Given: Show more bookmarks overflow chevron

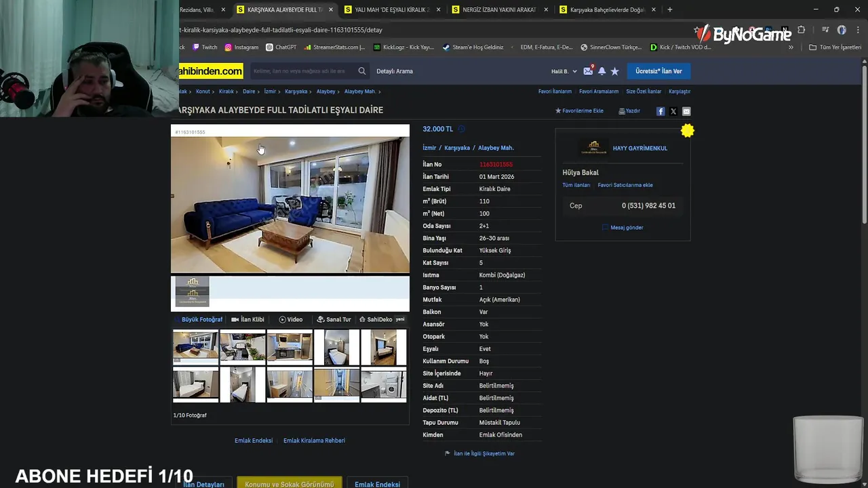Looking at the screenshot, I should 791,47.
